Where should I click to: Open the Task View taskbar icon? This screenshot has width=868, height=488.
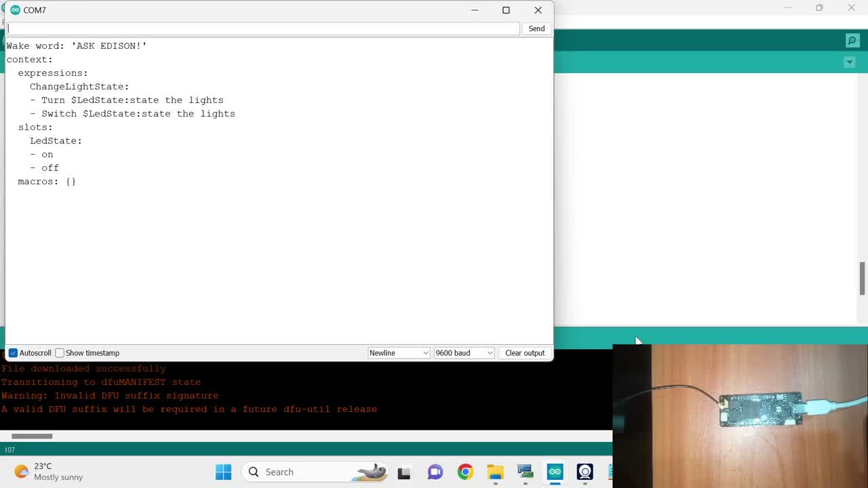tap(404, 472)
